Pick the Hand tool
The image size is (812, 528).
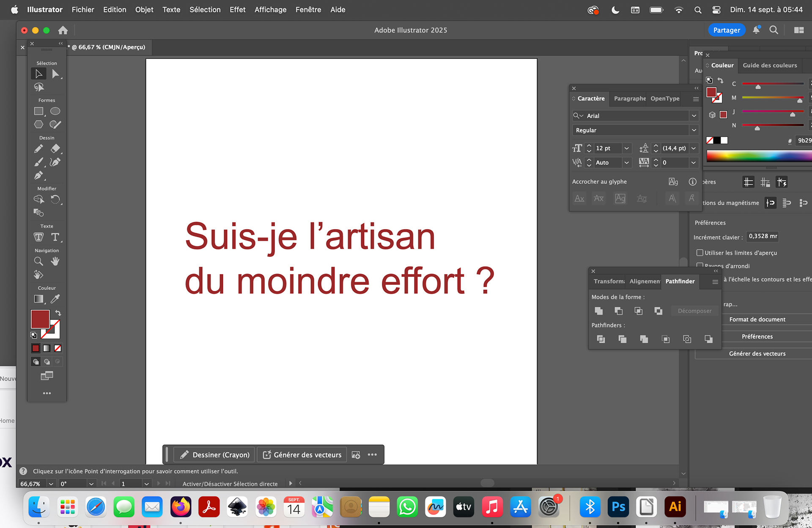coord(55,262)
